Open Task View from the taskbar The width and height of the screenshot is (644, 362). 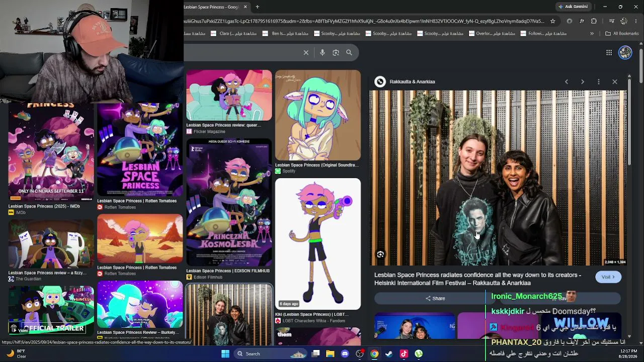315,353
